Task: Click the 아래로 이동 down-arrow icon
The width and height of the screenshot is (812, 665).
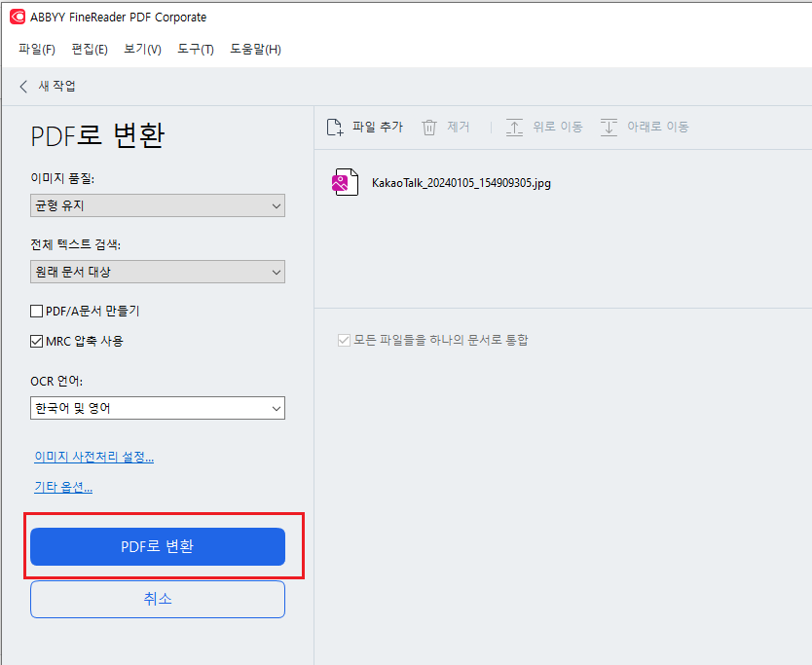Action: [x=609, y=127]
